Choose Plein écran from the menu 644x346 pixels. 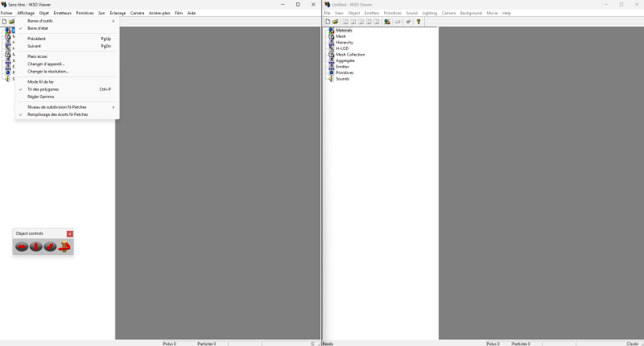[x=37, y=56]
